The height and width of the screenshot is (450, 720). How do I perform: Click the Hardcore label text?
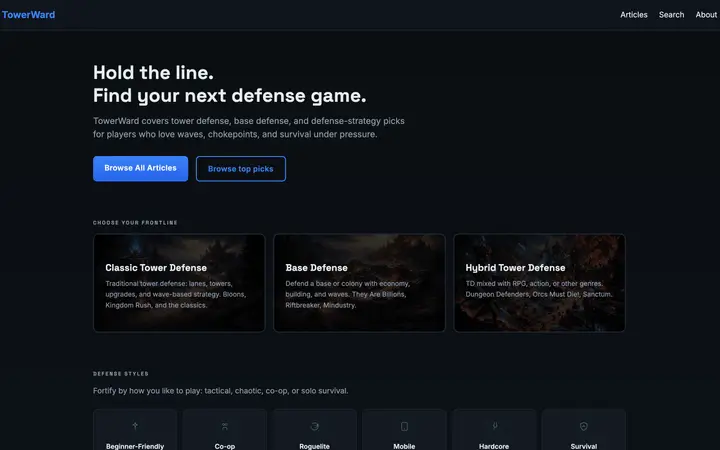click(x=494, y=446)
